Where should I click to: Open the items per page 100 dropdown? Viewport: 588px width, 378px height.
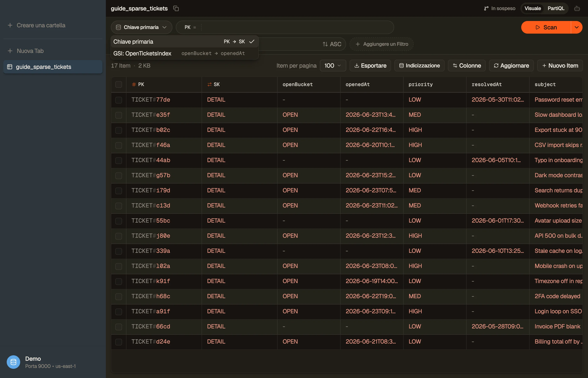tap(333, 66)
